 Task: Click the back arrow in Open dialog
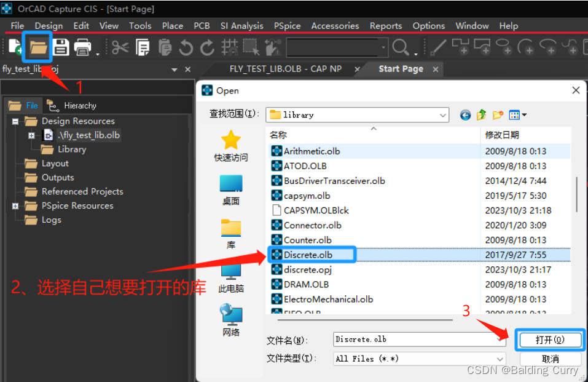(465, 115)
